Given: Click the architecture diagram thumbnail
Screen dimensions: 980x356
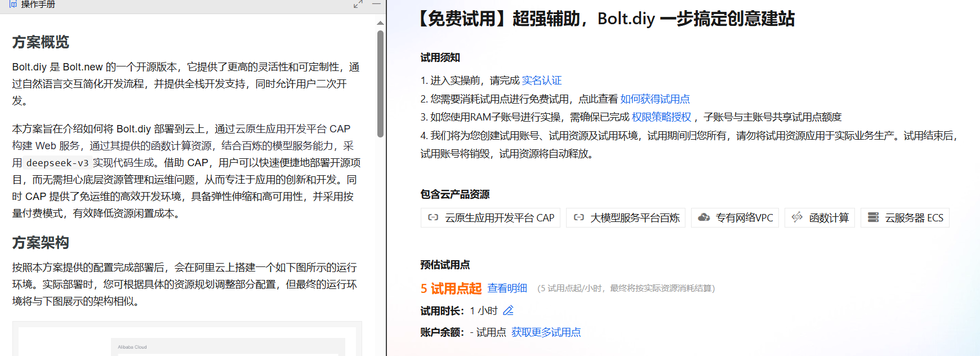Looking at the screenshot, I should (x=188, y=339).
